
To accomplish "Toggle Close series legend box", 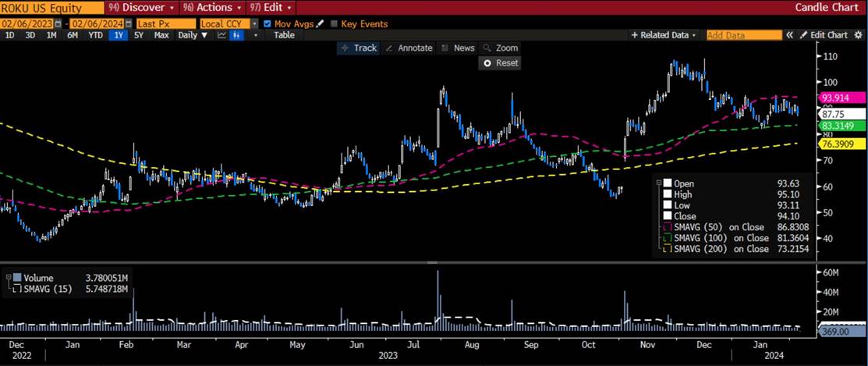I will pos(668,216).
